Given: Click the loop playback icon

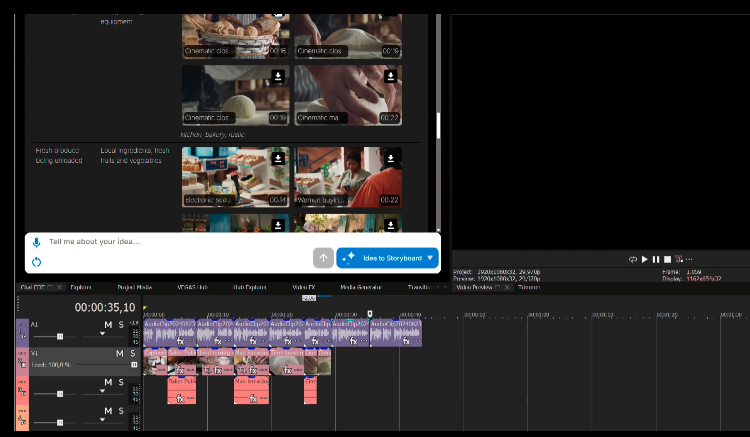Looking at the screenshot, I should tap(632, 259).
